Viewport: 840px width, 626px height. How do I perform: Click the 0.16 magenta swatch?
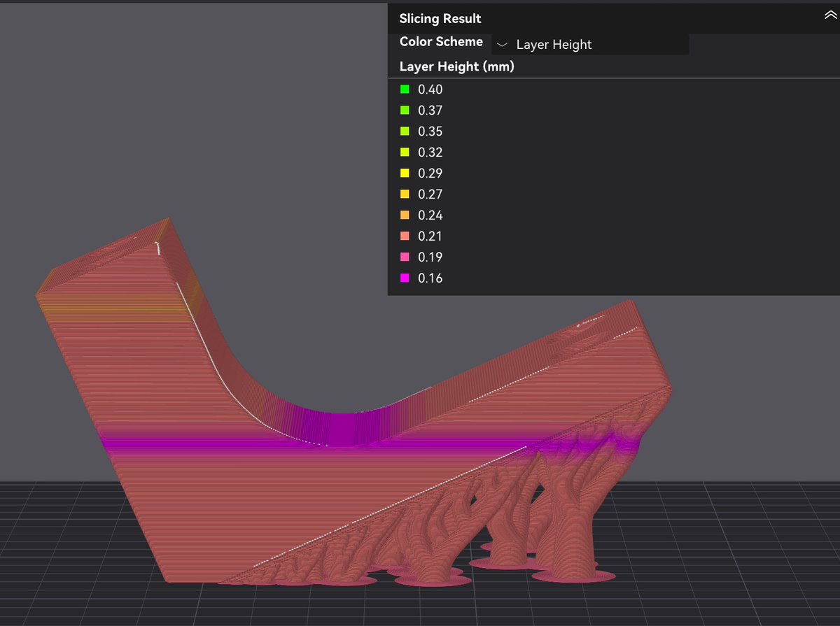pos(405,278)
